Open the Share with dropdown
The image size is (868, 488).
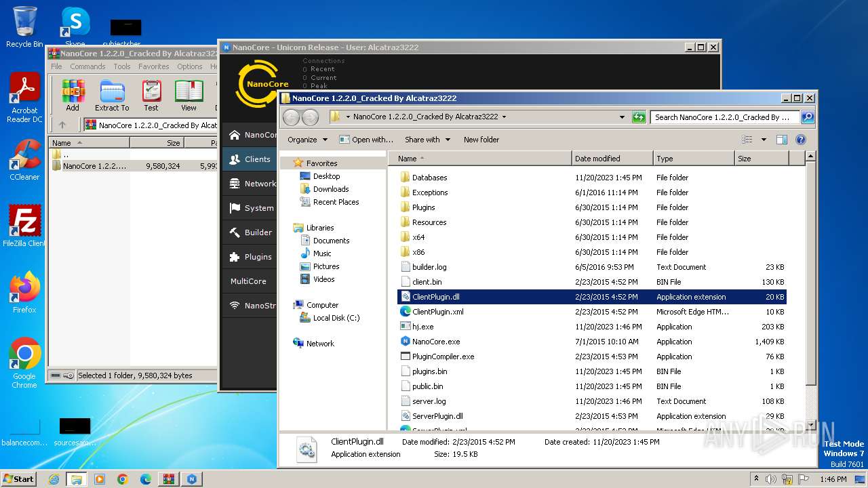pos(427,140)
